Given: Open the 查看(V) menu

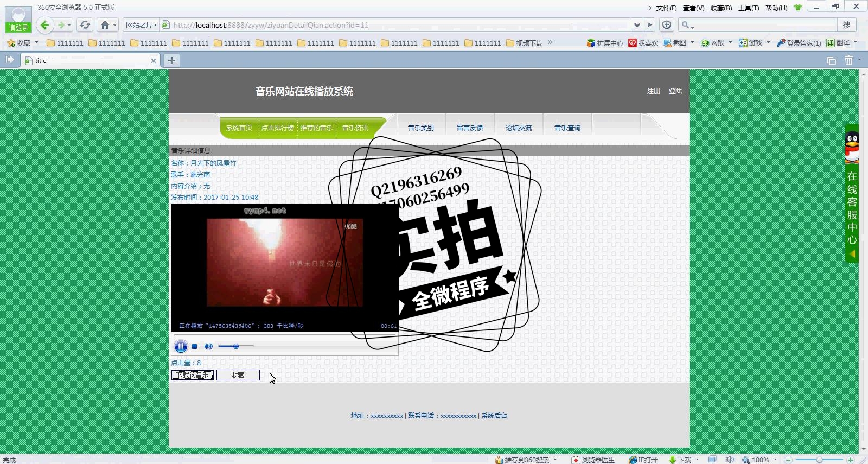Looking at the screenshot, I should [693, 8].
